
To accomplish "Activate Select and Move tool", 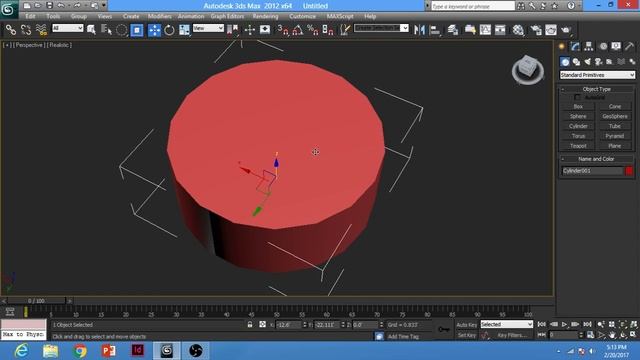I will [154, 30].
